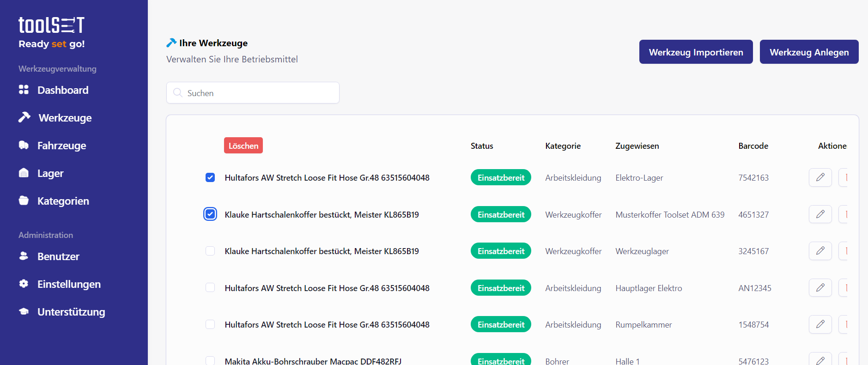
Task: Click the Bohrer category cell
Action: pos(557,361)
